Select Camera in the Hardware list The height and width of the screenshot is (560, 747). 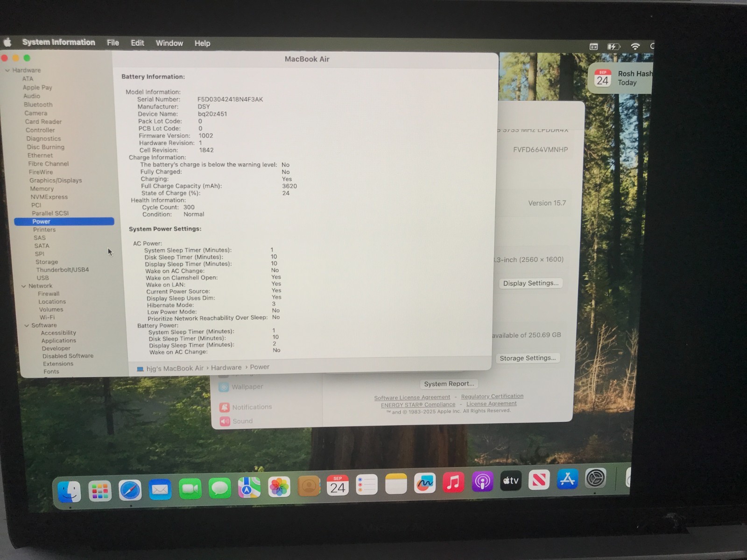pos(36,113)
